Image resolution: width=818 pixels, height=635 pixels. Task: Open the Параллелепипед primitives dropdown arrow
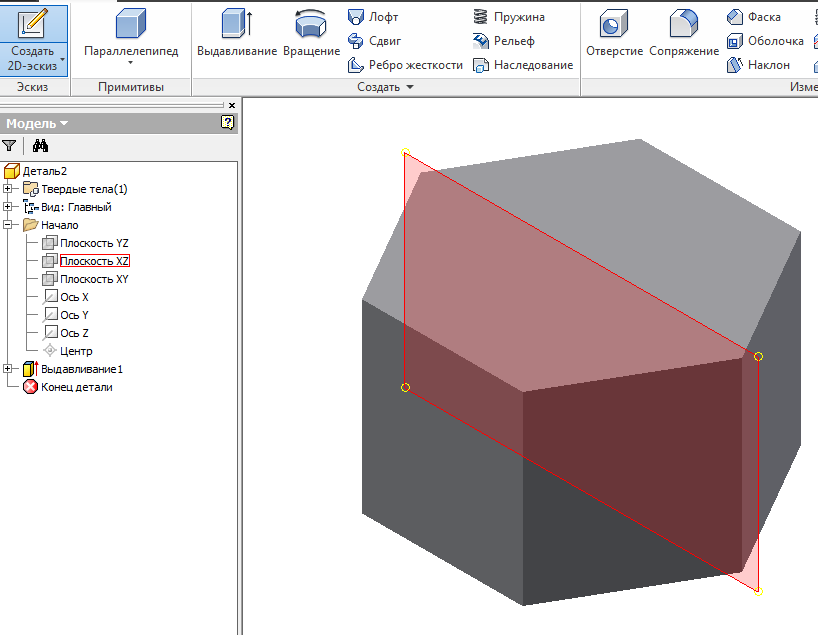click(131, 64)
